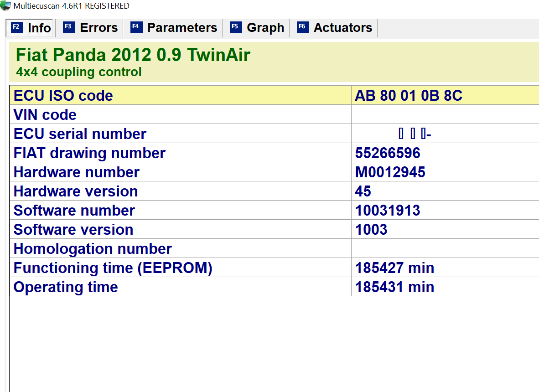Open the Parameters tab
539x392 pixels.
(182, 28)
